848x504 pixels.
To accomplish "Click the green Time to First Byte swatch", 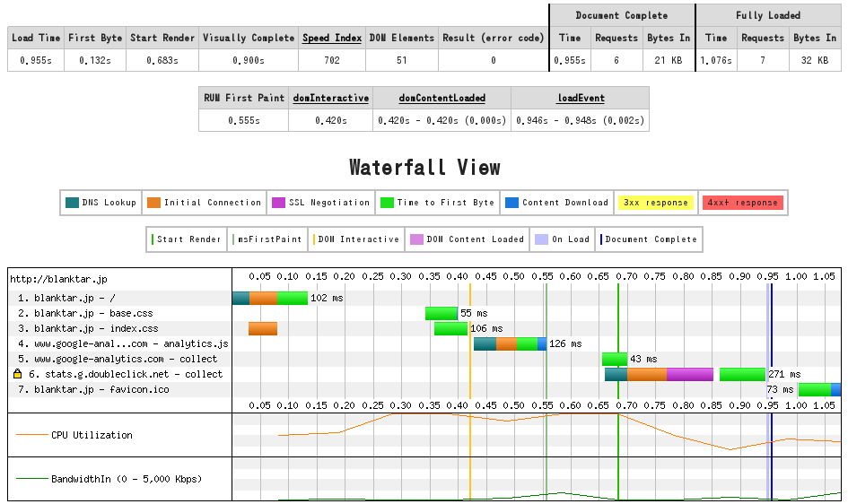I will click(x=387, y=203).
